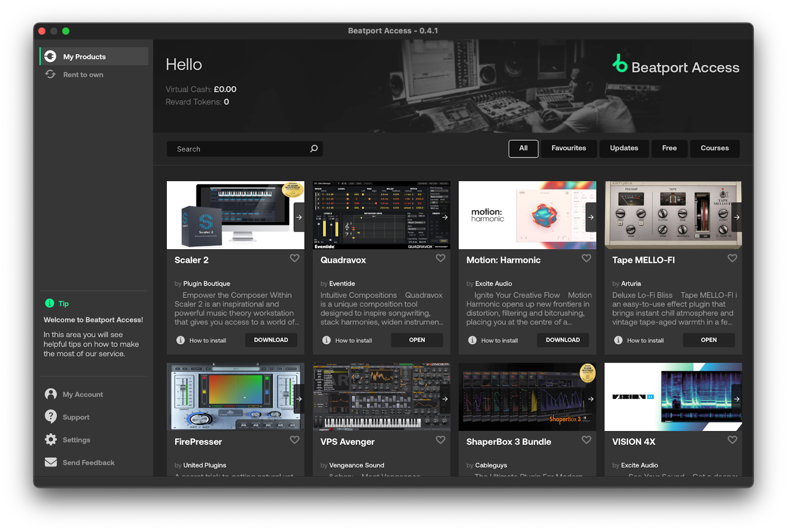Mark VPS Avenger as favourite
787x532 pixels.
coord(441,440)
